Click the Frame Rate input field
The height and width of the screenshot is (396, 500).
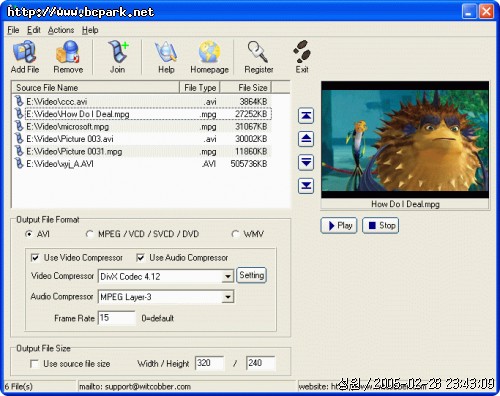pos(117,318)
